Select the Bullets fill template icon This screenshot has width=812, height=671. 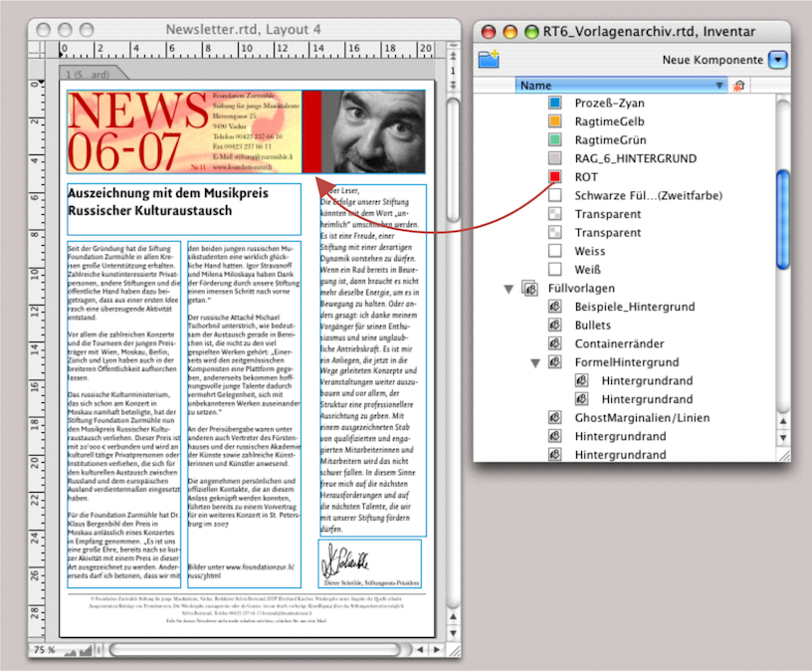[x=555, y=326]
